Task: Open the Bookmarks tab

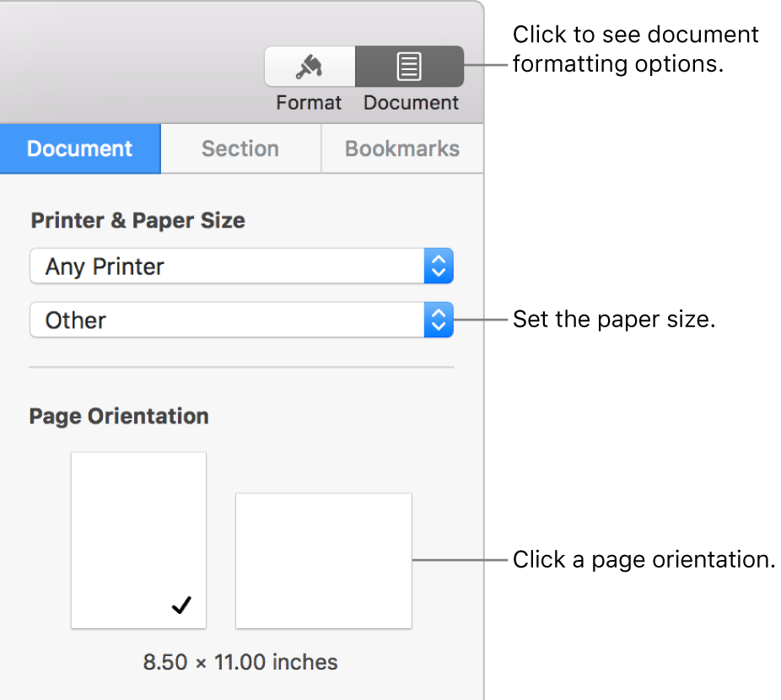Action: pyautogui.click(x=402, y=148)
